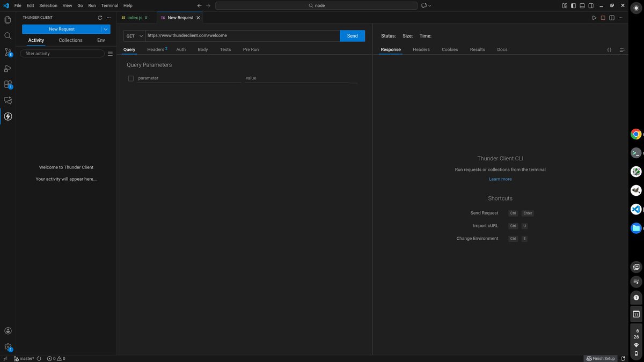Switch to index.js editor tab
644x362 pixels.
pyautogui.click(x=135, y=18)
